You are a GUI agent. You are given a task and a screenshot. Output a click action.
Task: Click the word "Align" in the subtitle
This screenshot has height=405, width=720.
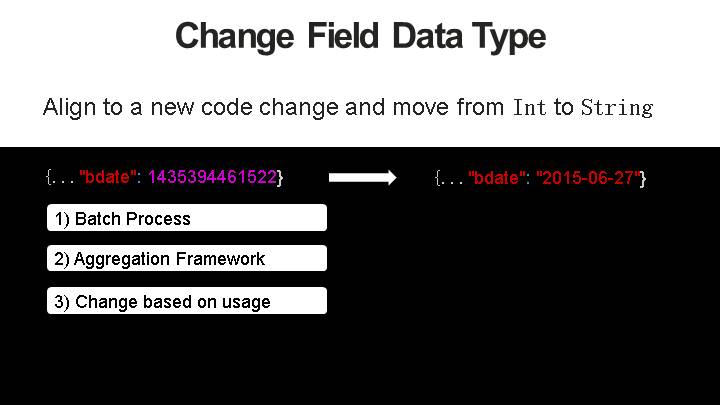[x=66, y=108]
